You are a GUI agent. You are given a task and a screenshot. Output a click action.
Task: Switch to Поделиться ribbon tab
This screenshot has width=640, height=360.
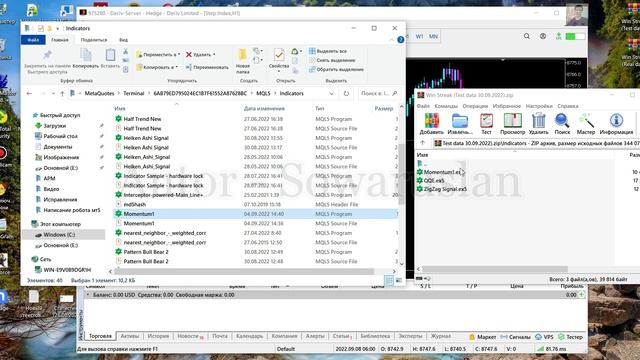[94, 40]
